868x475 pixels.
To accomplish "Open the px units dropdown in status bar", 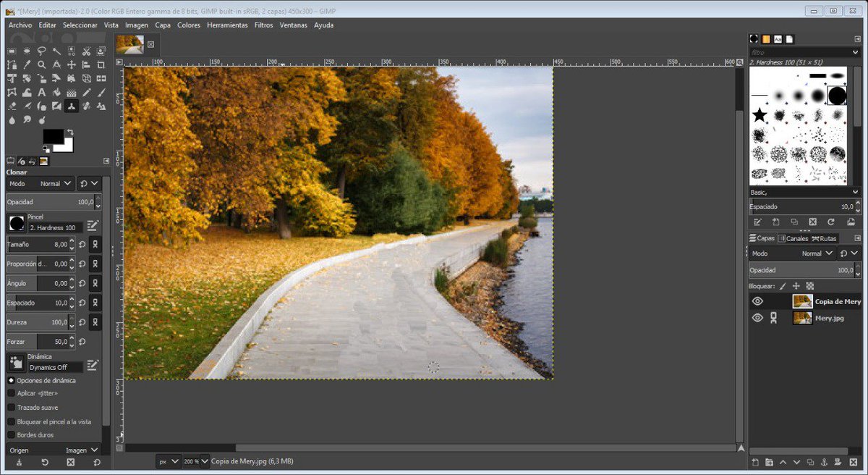I will pyautogui.click(x=168, y=461).
